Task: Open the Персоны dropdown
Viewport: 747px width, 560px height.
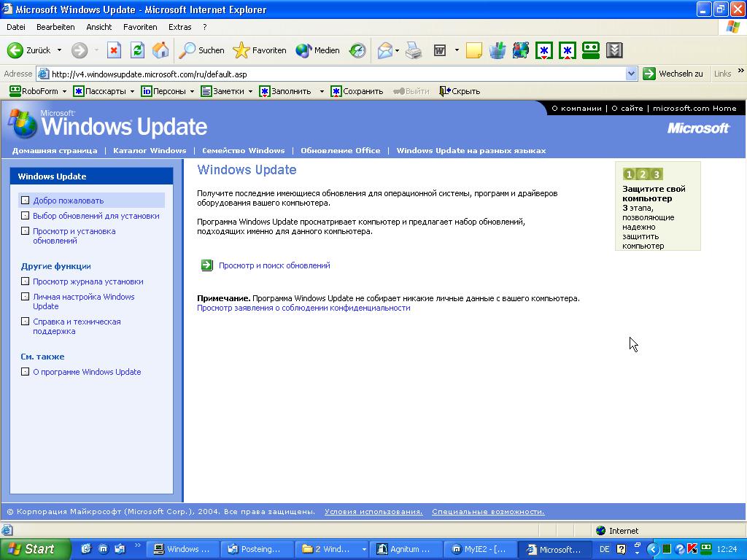Action: [192, 91]
